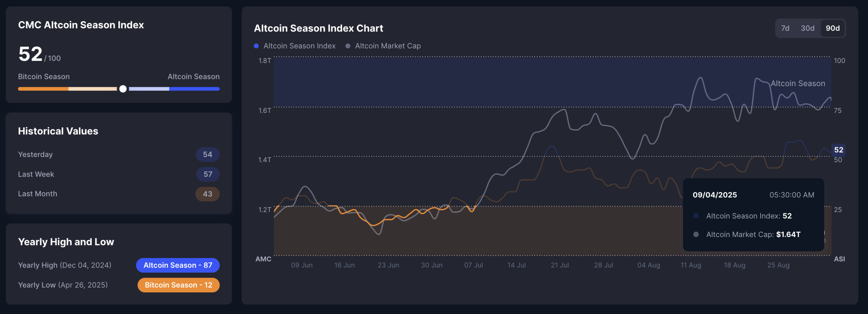The width and height of the screenshot is (868, 314).
Task: Click the Bitcoin Season - 12 pill
Action: point(178,285)
